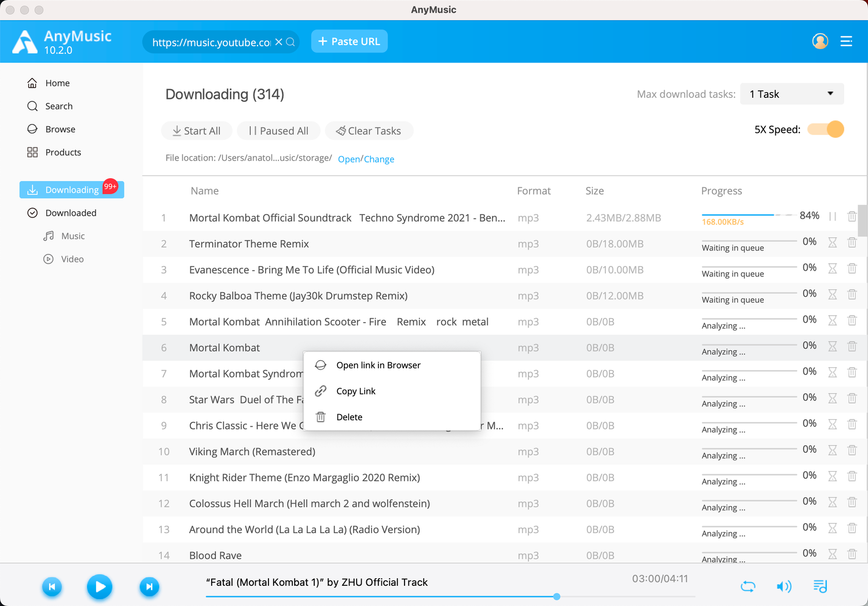Click hourglass icon for Terminator Theme Remix

tap(833, 242)
